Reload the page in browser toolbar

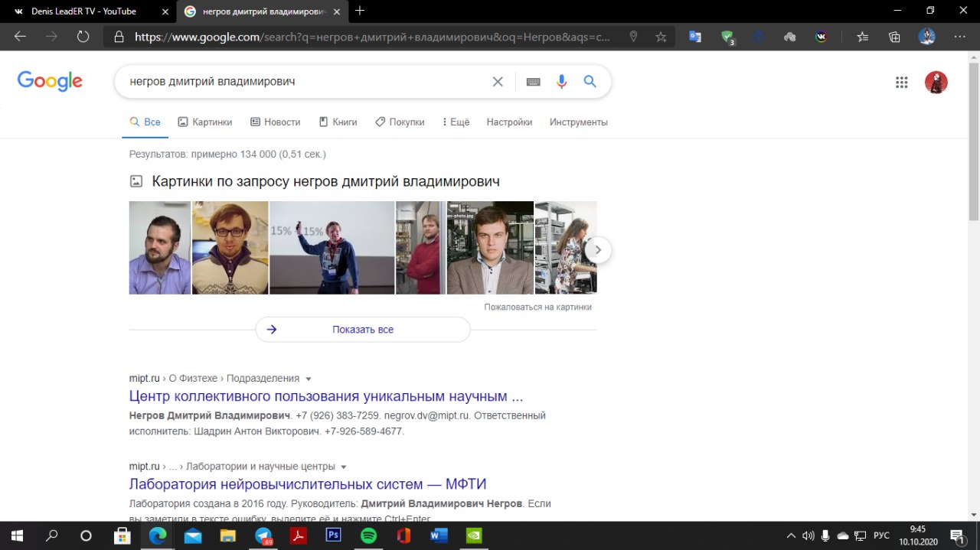(x=83, y=36)
